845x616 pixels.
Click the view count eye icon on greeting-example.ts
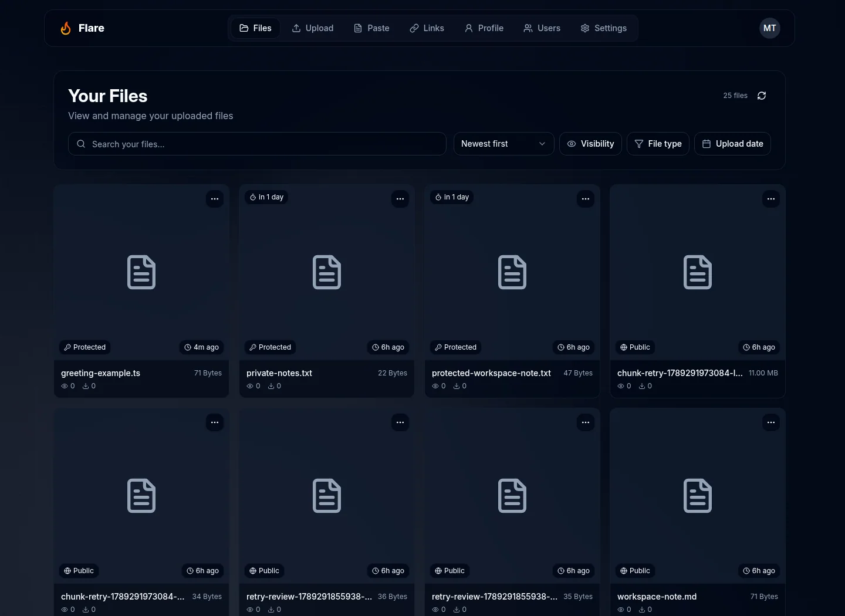click(x=65, y=386)
